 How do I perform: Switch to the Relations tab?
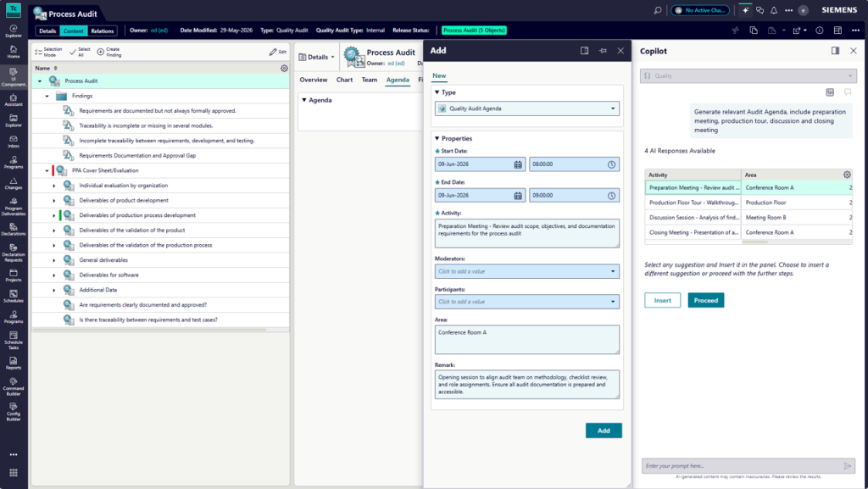[102, 31]
